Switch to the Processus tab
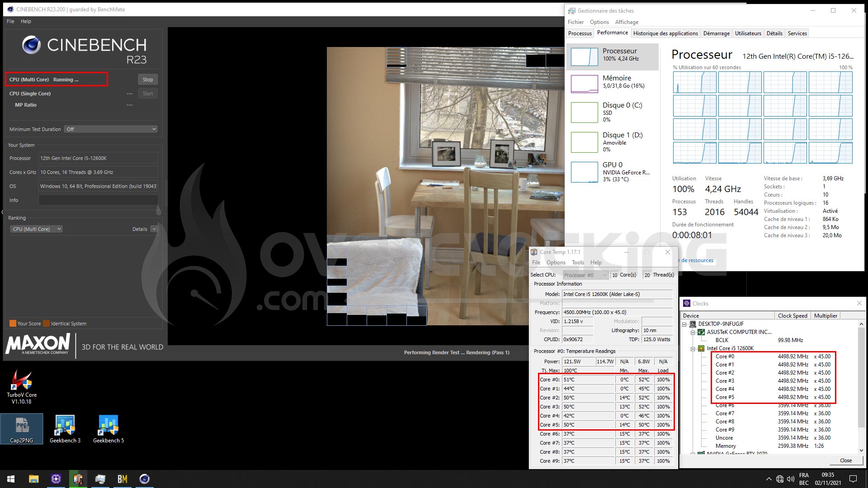868x488 pixels. (580, 33)
